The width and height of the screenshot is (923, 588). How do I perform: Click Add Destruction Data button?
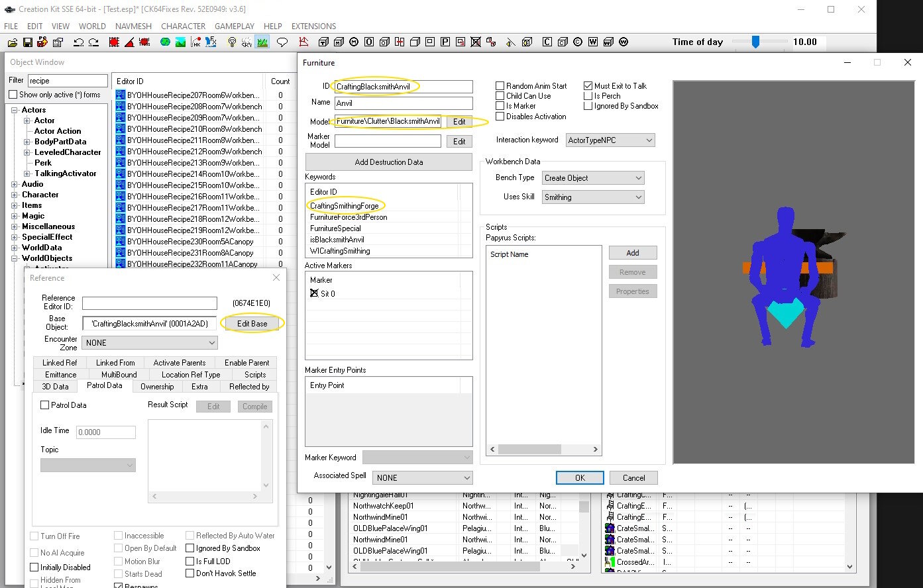click(x=389, y=162)
